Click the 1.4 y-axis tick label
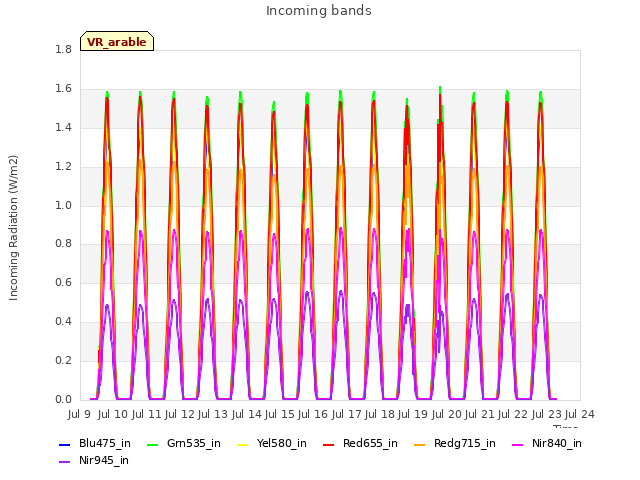Screen dimensions: 640x480 pos(63,127)
